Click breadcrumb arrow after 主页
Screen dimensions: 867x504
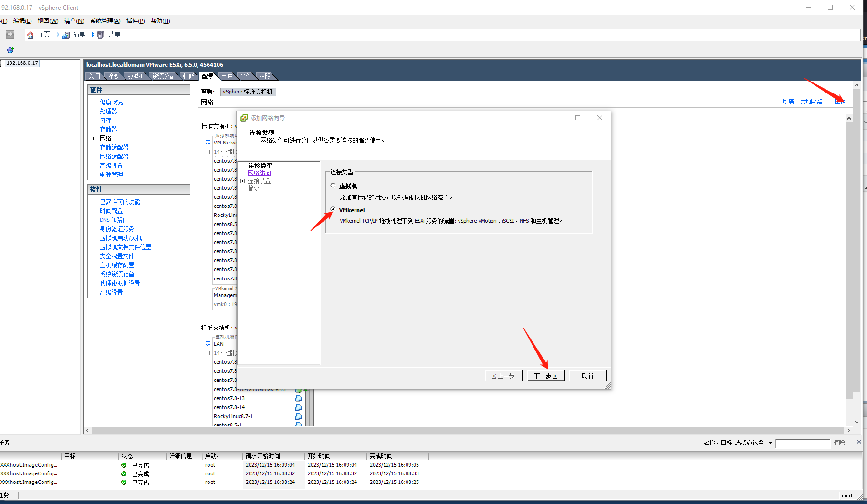[58, 35]
